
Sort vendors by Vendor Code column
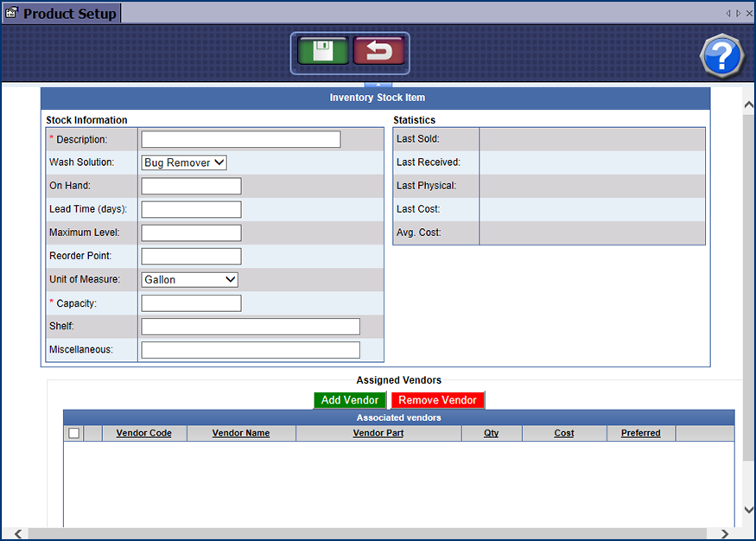(x=143, y=433)
